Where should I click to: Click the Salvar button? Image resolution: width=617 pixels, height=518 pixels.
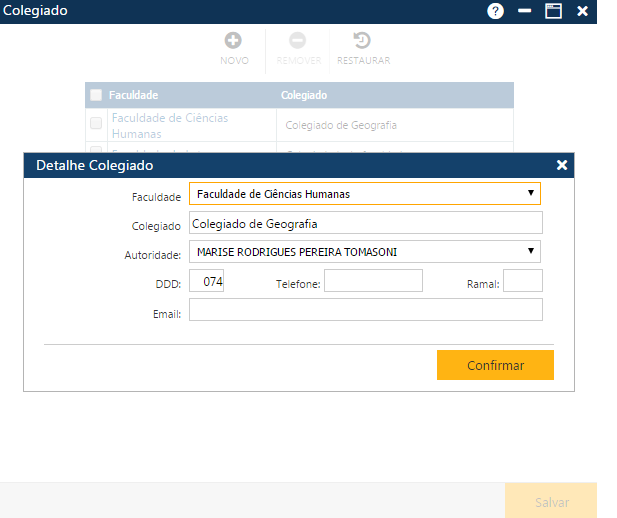pyautogui.click(x=551, y=502)
